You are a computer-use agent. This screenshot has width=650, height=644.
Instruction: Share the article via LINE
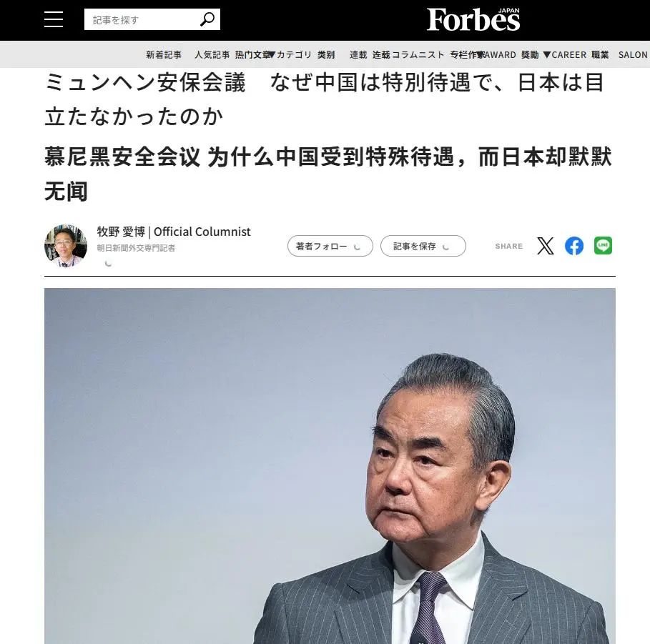click(x=603, y=245)
